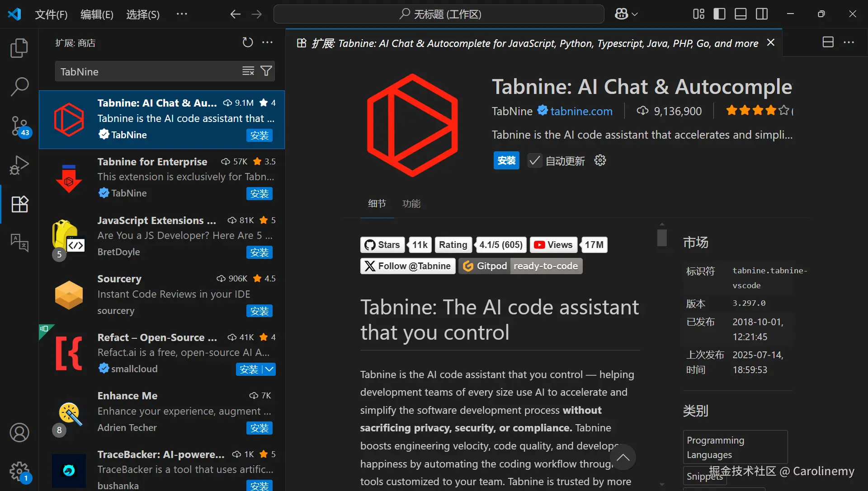The width and height of the screenshot is (868, 491).
Task: Go forward in navigation history
Action: click(x=257, y=14)
